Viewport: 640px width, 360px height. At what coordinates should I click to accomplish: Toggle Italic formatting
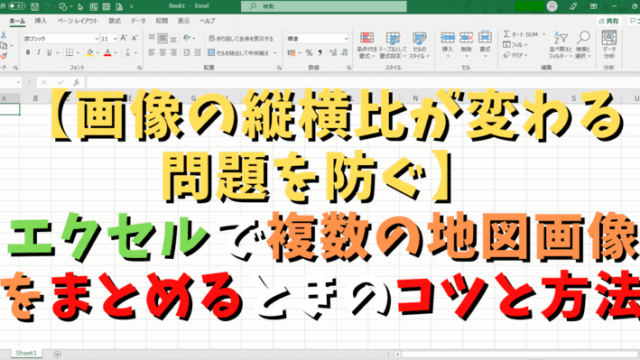coord(38,53)
